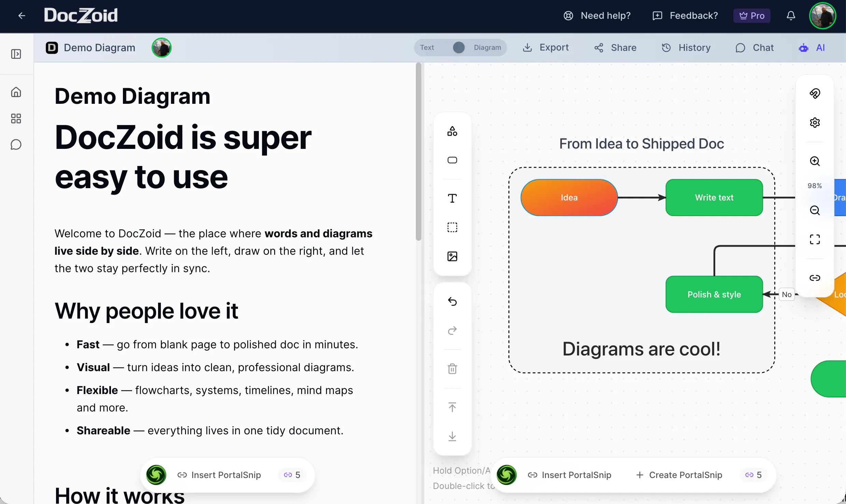Expand the sidebar panel toggle icon
The width and height of the screenshot is (846, 504).
coord(16,54)
